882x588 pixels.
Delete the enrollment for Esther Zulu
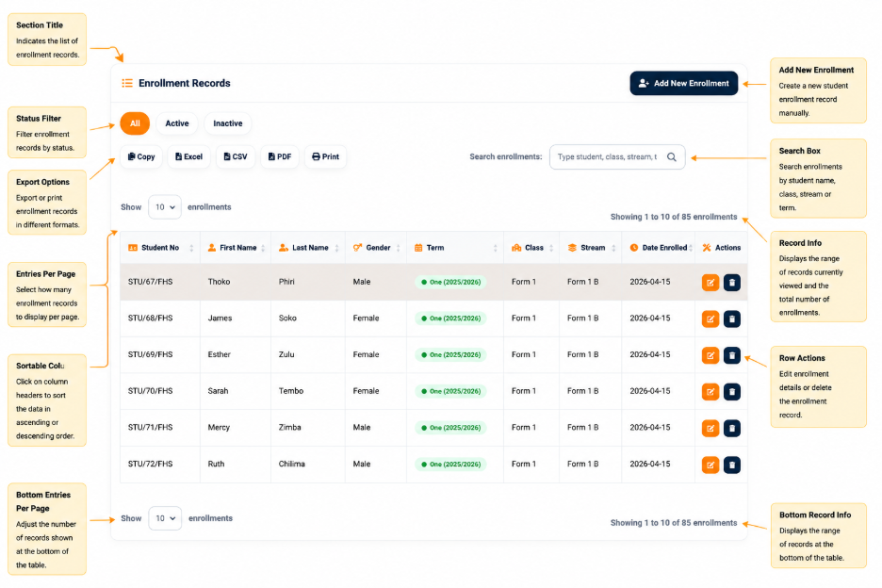(x=732, y=355)
